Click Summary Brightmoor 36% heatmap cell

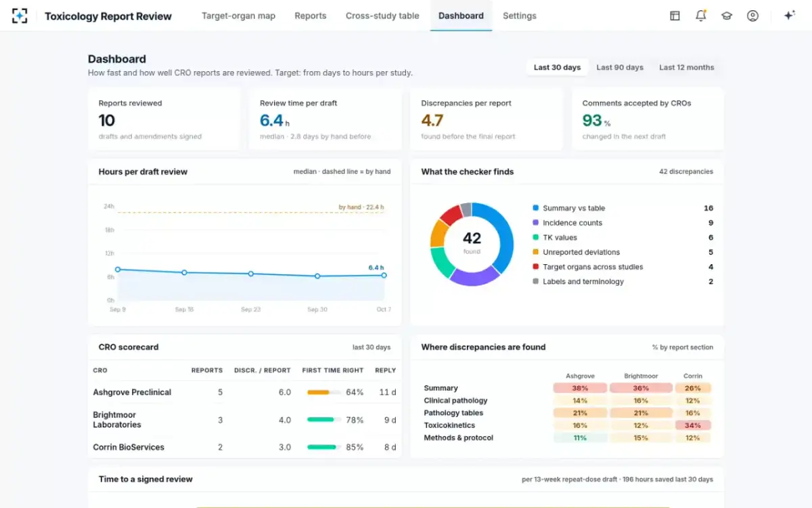pos(641,388)
